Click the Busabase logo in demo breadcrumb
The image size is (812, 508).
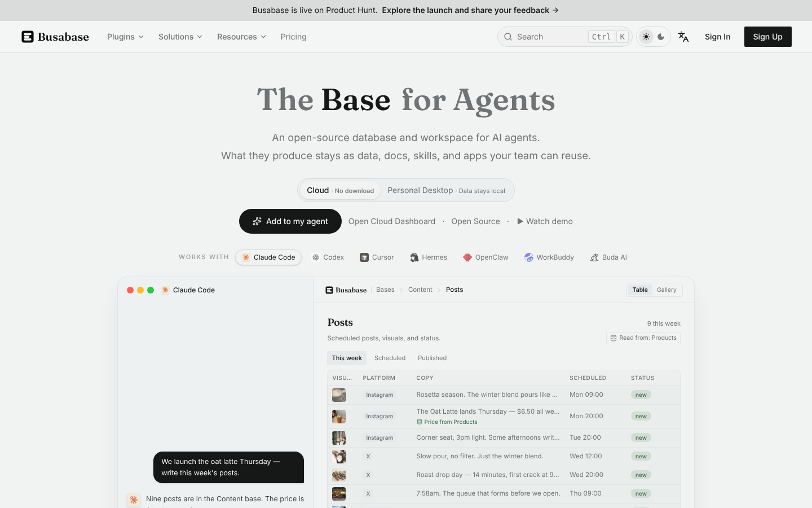pyautogui.click(x=346, y=290)
